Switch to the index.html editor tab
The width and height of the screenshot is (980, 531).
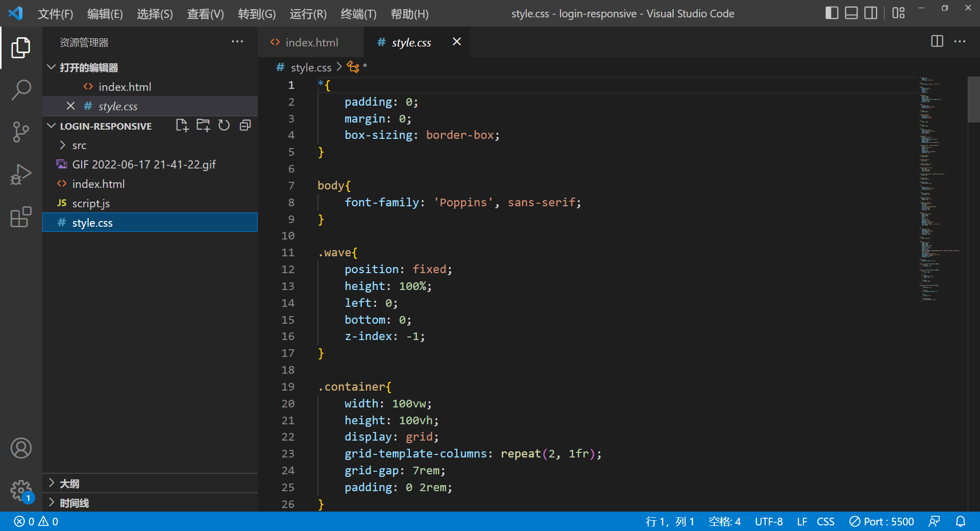click(x=310, y=42)
